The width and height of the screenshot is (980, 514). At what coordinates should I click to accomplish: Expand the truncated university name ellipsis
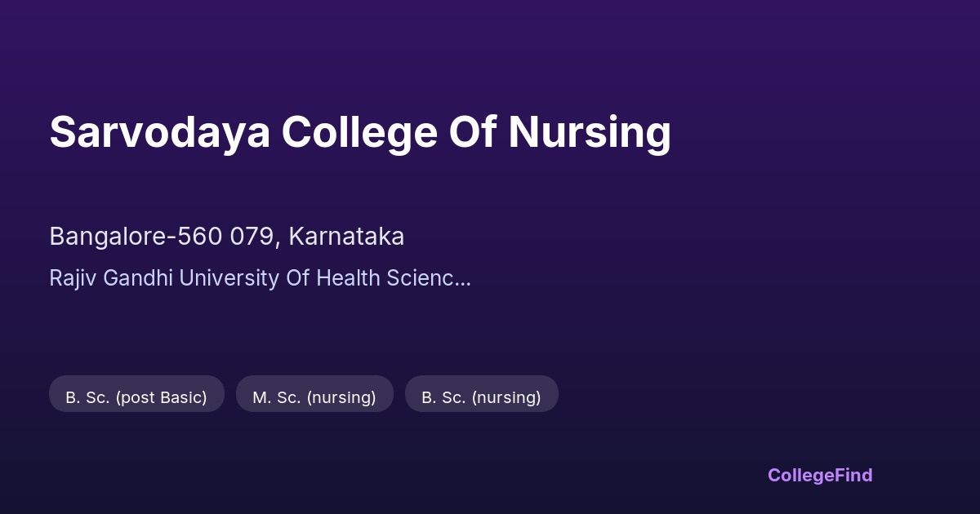click(463, 279)
